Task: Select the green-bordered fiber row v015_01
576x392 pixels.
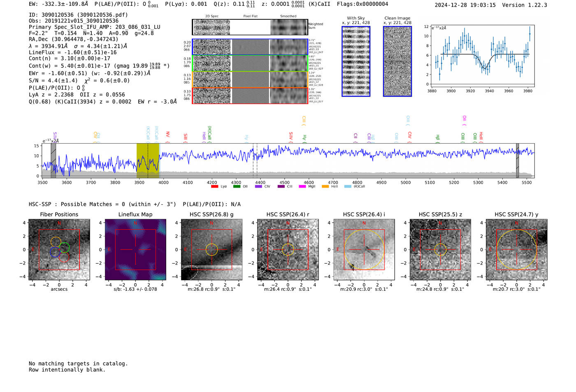Action: pyautogui.click(x=250, y=63)
